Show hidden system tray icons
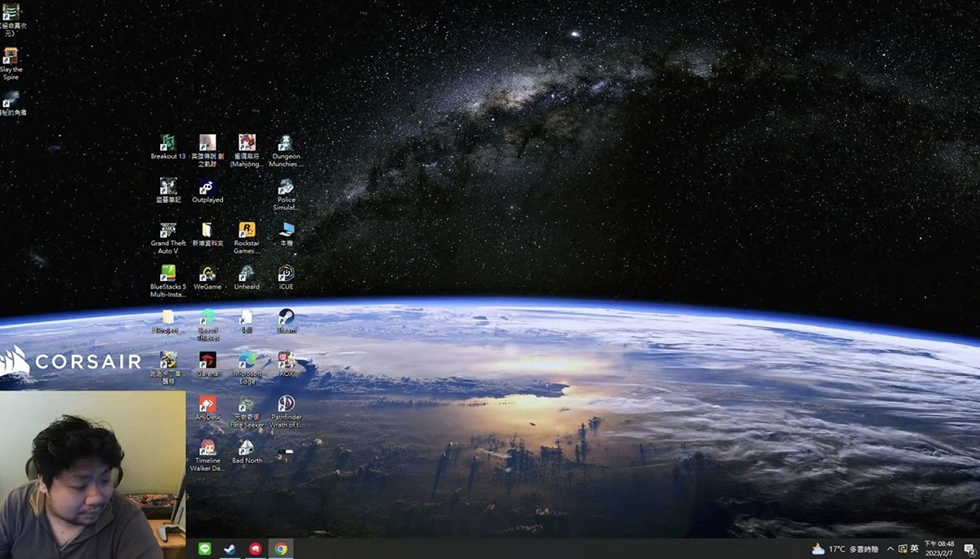The image size is (980, 559). coord(889,548)
